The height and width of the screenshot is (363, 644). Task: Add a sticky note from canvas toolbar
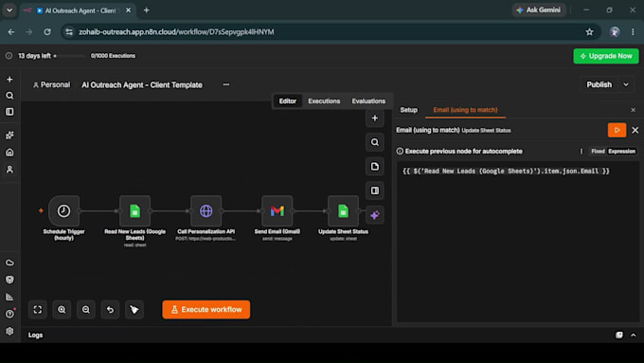point(375,167)
